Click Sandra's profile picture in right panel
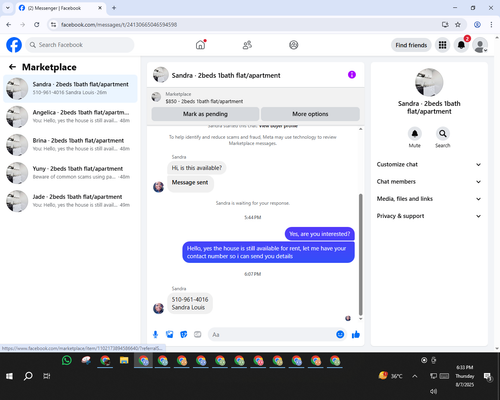The width and height of the screenshot is (500, 400). [429, 82]
